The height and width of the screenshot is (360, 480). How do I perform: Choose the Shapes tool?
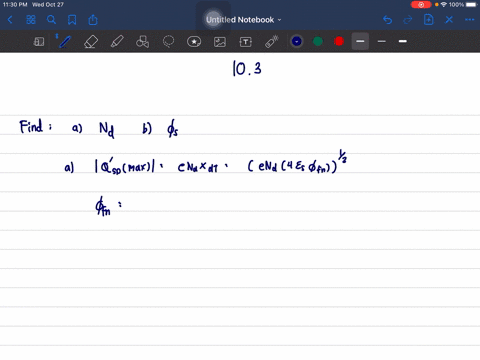point(143,42)
